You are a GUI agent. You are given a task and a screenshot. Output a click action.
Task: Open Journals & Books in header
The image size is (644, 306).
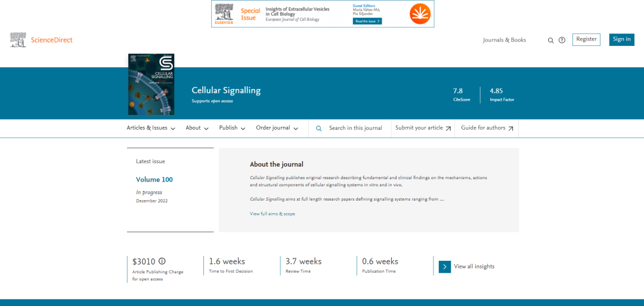[x=504, y=40]
